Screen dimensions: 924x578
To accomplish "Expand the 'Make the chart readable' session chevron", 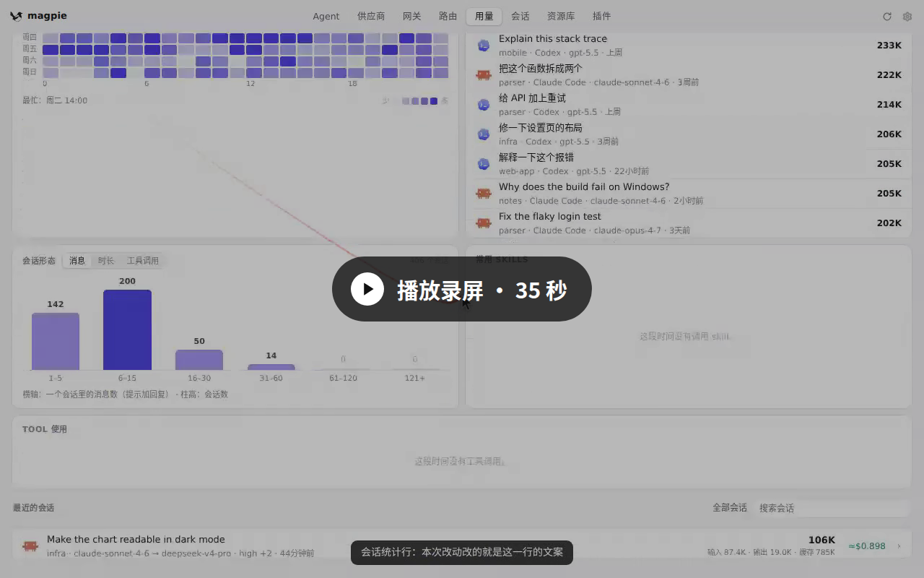I will tap(899, 546).
